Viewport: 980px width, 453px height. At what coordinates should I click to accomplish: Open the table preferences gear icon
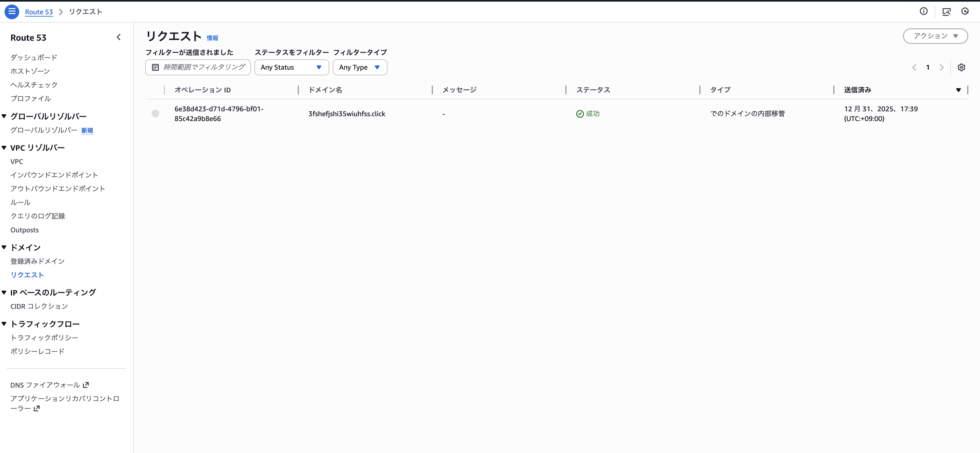point(962,67)
